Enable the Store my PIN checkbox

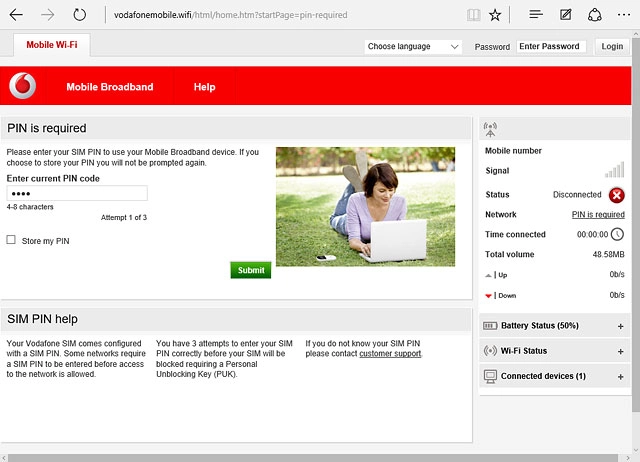pos(11,240)
